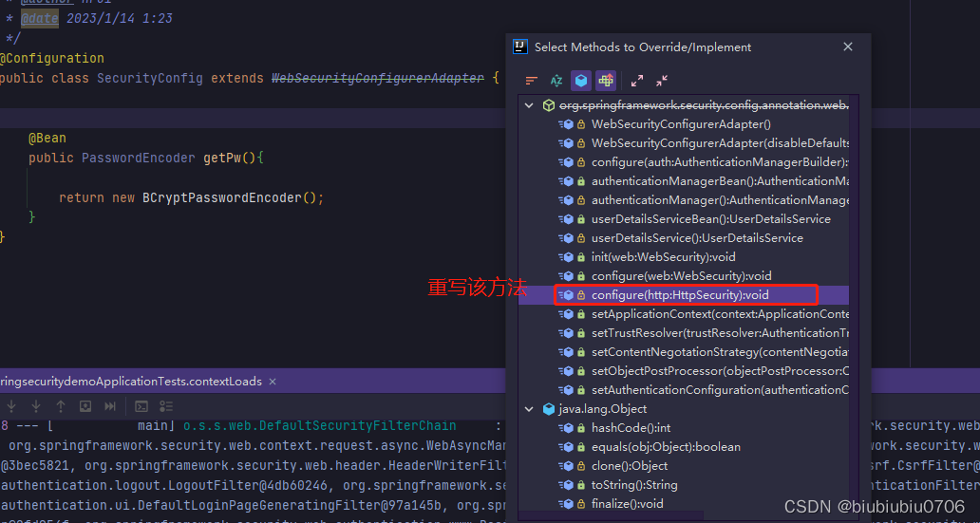Click the class icon beside java.lang.Object
Screen dimensions: 980x523
(548, 409)
